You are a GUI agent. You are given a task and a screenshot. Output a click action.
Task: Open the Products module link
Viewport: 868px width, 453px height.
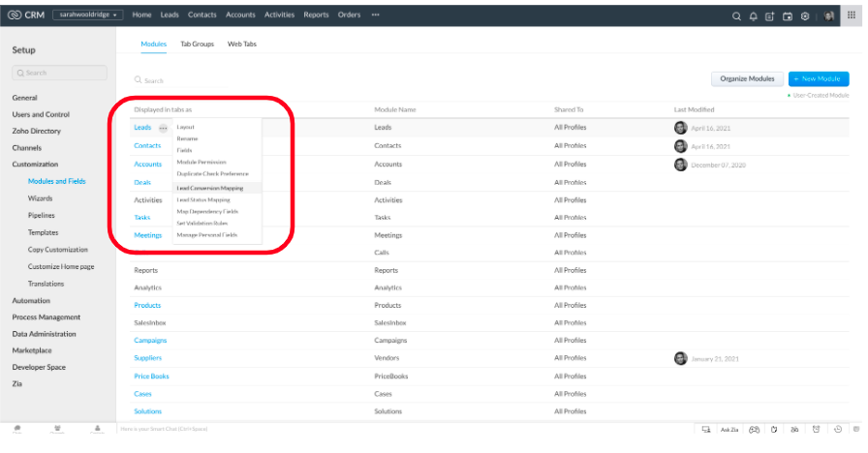click(147, 305)
